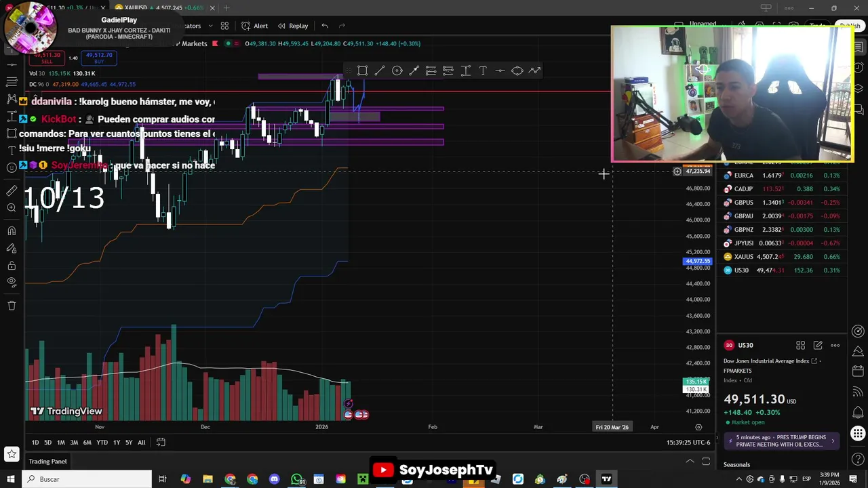Viewport: 868px width, 488px height.
Task: Select the rectangle drawing tool in floating toolbar
Action: pyautogui.click(x=362, y=70)
